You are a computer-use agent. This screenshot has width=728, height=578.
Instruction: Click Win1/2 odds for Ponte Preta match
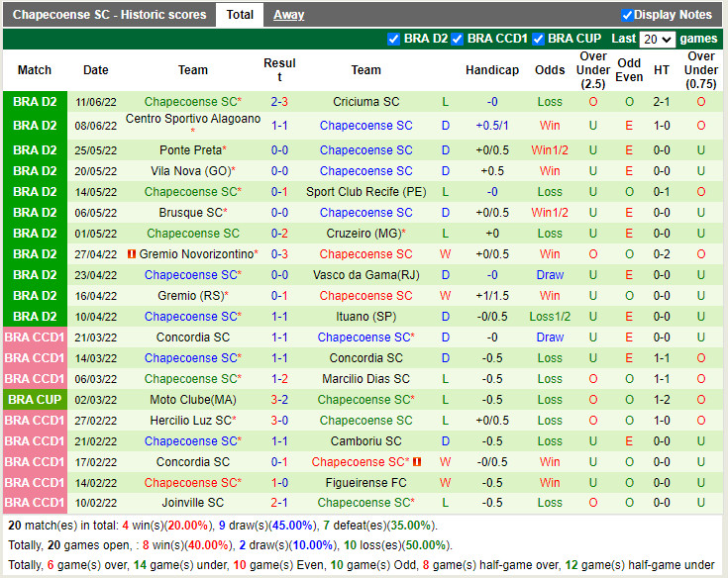(x=550, y=150)
